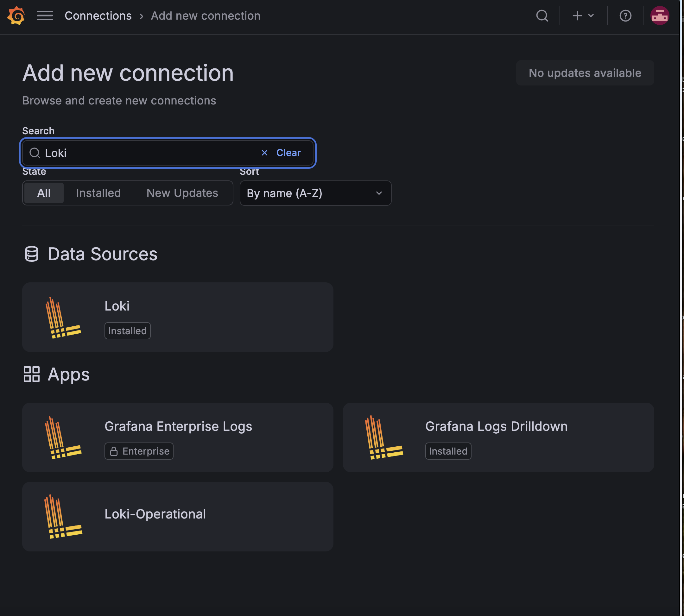This screenshot has width=684, height=616.
Task: Click the X icon to clear search
Action: pos(264,153)
